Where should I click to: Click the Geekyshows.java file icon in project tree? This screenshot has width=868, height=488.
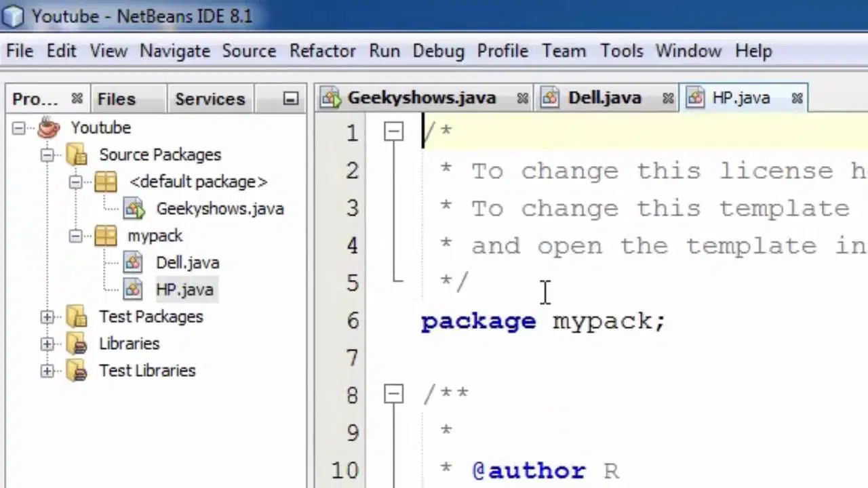[134, 209]
